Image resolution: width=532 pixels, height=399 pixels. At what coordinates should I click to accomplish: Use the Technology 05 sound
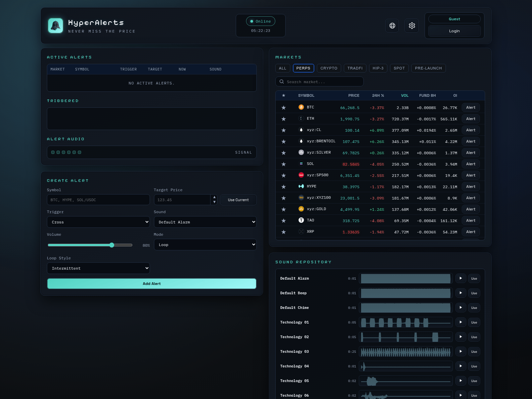474,381
